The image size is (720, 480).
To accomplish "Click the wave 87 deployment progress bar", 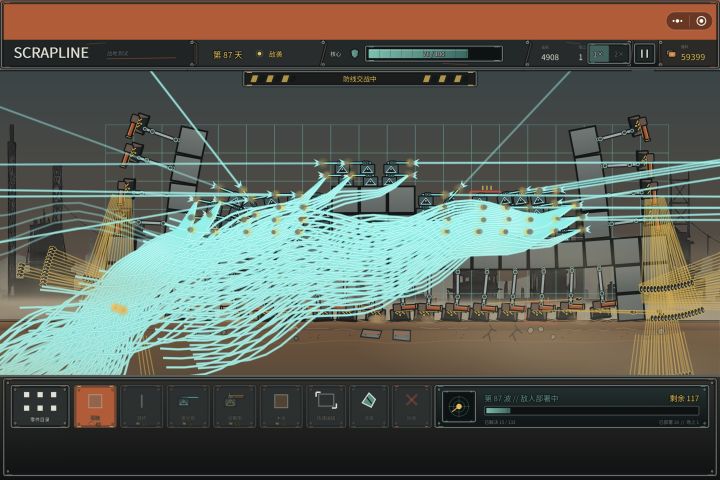I will point(592,411).
